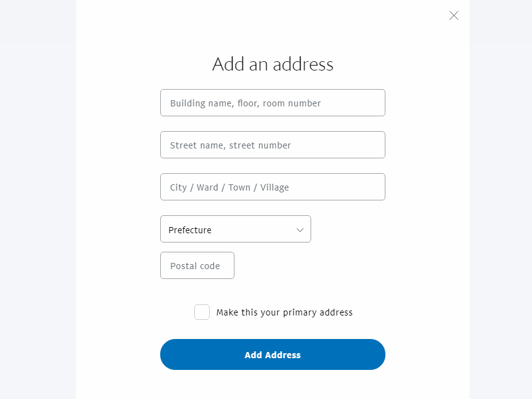532x399 pixels.
Task: Click into the Postal code field
Action: pos(197,265)
